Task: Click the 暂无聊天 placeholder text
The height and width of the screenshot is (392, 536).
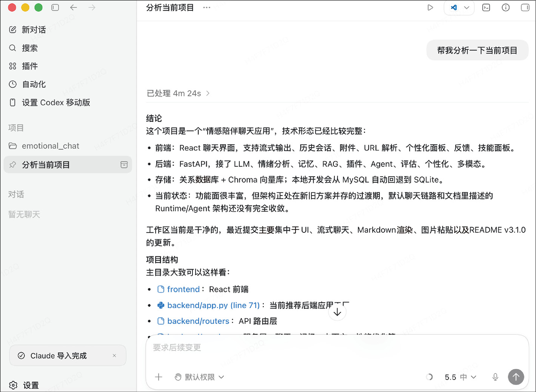Action: (24, 215)
